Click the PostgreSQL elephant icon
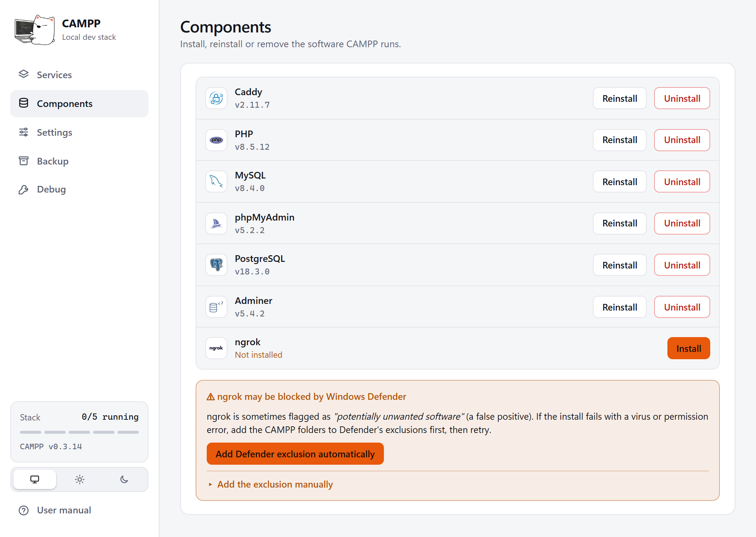The width and height of the screenshot is (756, 537). [216, 265]
